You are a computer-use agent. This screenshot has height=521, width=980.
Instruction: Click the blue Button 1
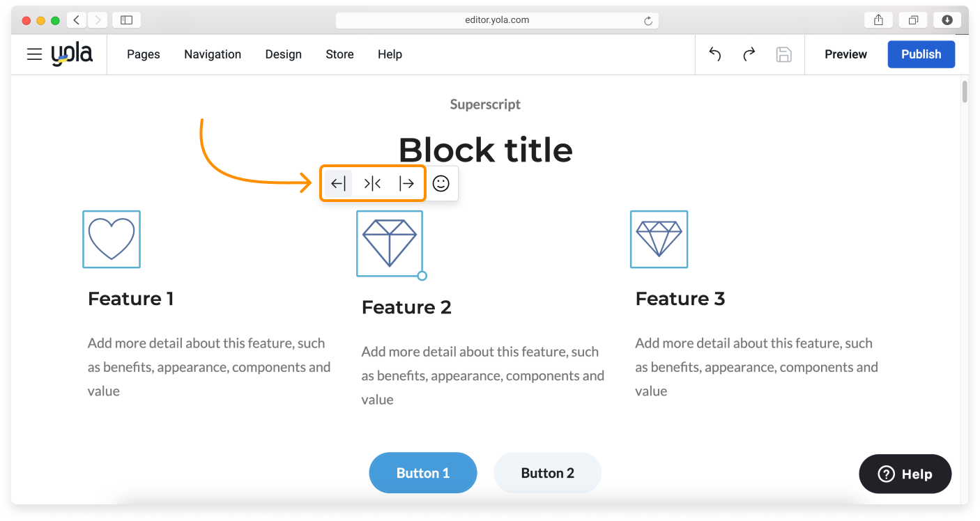(x=423, y=473)
